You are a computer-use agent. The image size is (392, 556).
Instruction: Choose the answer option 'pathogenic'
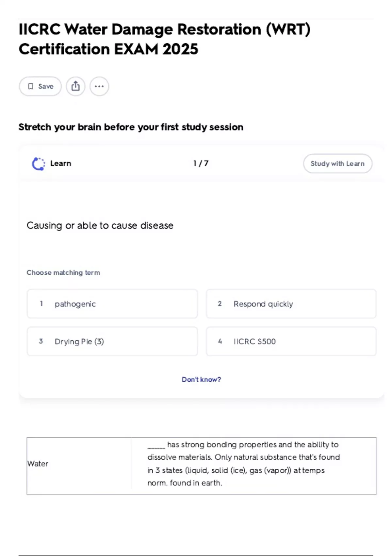click(x=112, y=304)
